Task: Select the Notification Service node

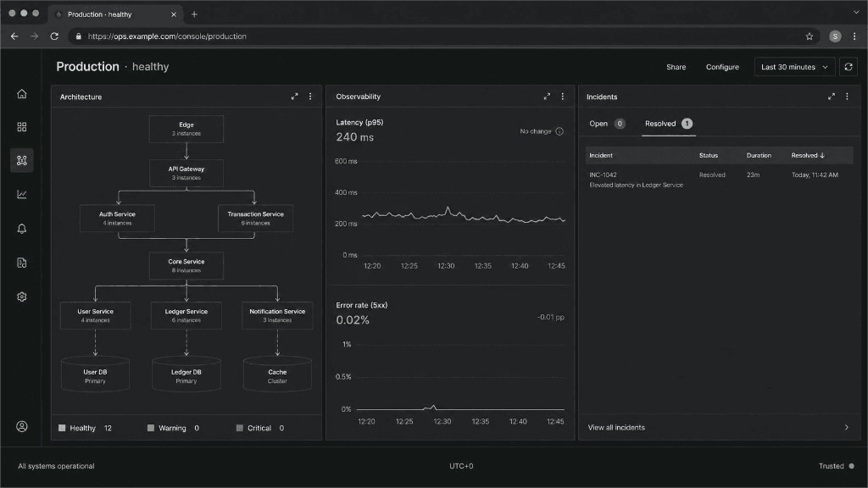Action: pyautogui.click(x=277, y=315)
